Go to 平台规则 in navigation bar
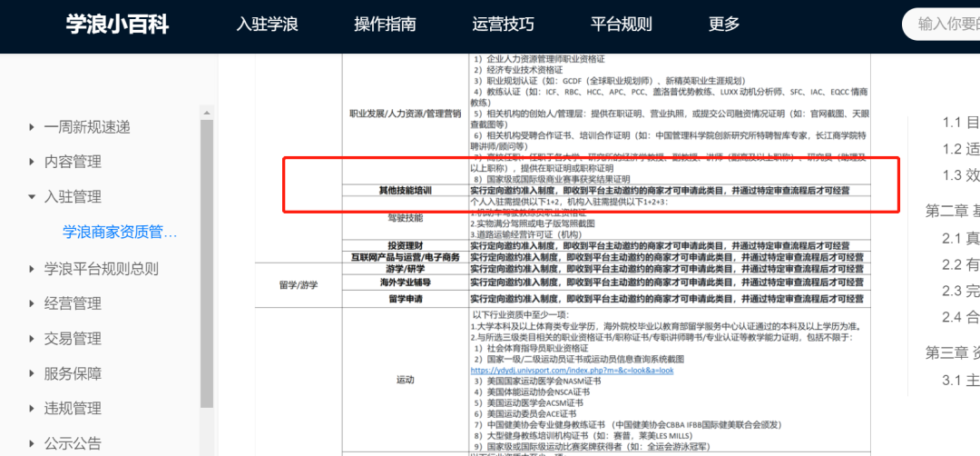Screen dimensions: 980x456 pos(621,25)
